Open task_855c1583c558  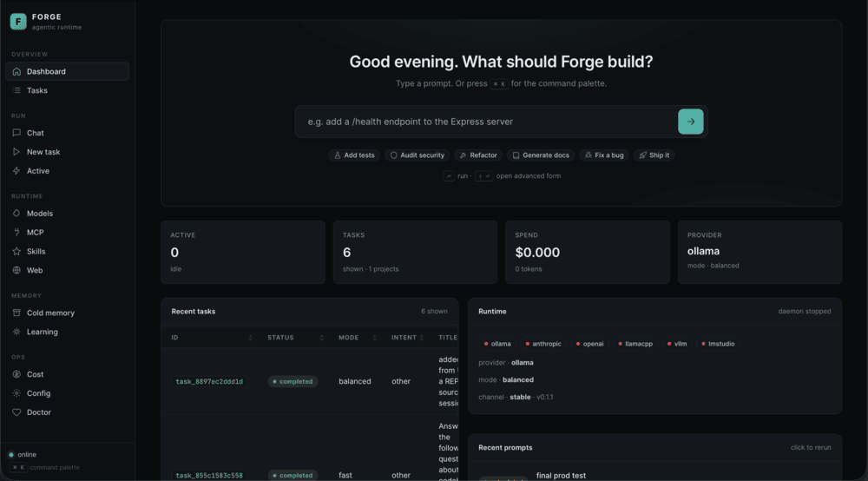[209, 476]
